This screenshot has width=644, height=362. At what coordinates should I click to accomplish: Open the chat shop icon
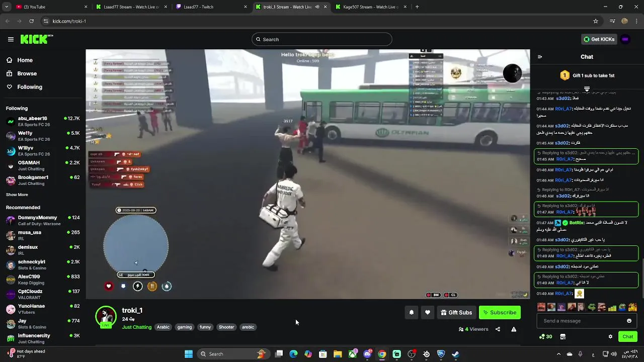[x=563, y=337]
